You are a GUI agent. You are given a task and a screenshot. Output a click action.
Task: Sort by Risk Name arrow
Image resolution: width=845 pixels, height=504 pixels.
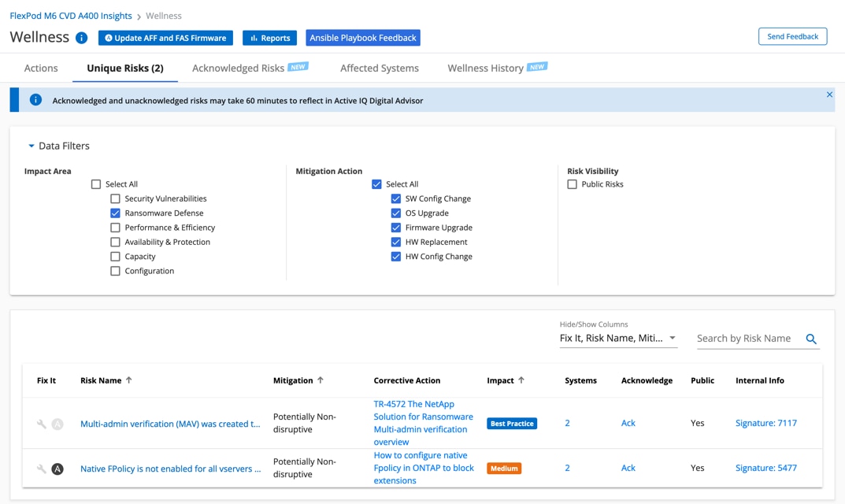pyautogui.click(x=129, y=380)
